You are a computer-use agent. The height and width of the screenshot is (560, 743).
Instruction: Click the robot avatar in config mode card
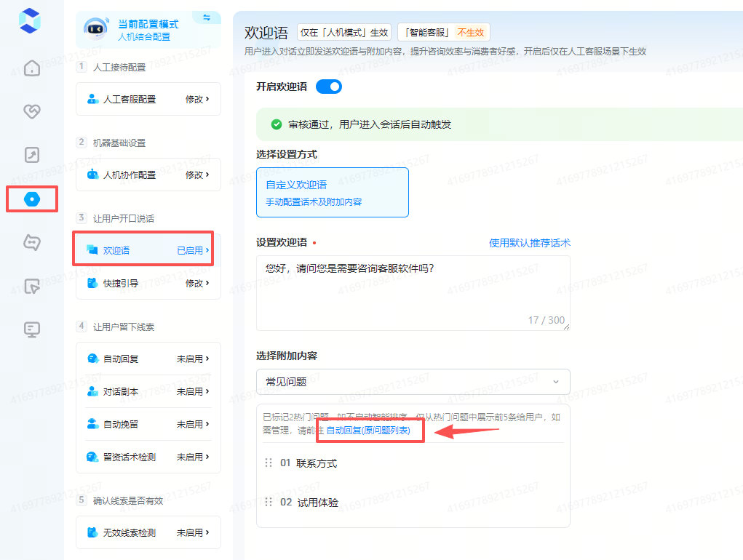click(96, 29)
